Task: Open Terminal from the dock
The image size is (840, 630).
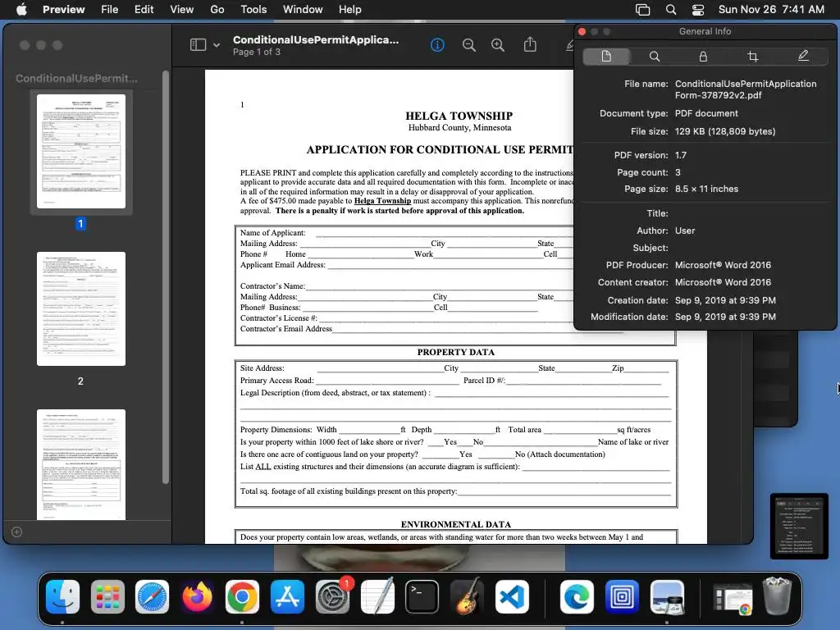Action: click(x=422, y=596)
